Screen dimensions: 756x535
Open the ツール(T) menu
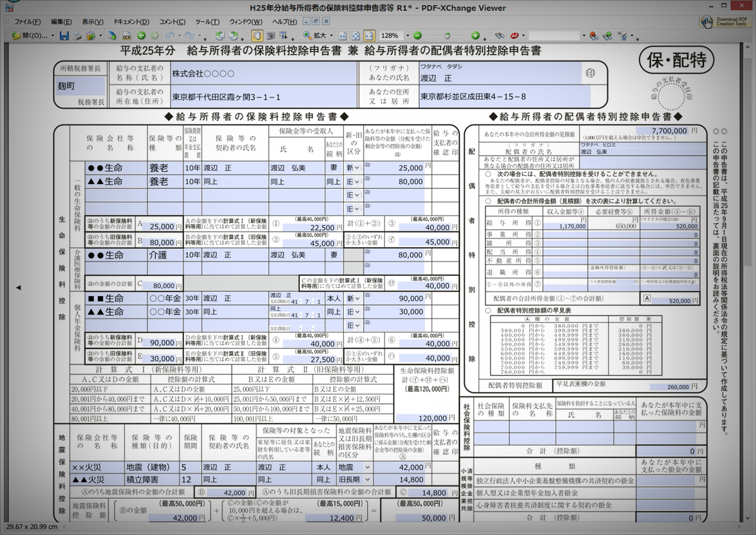coord(207,21)
